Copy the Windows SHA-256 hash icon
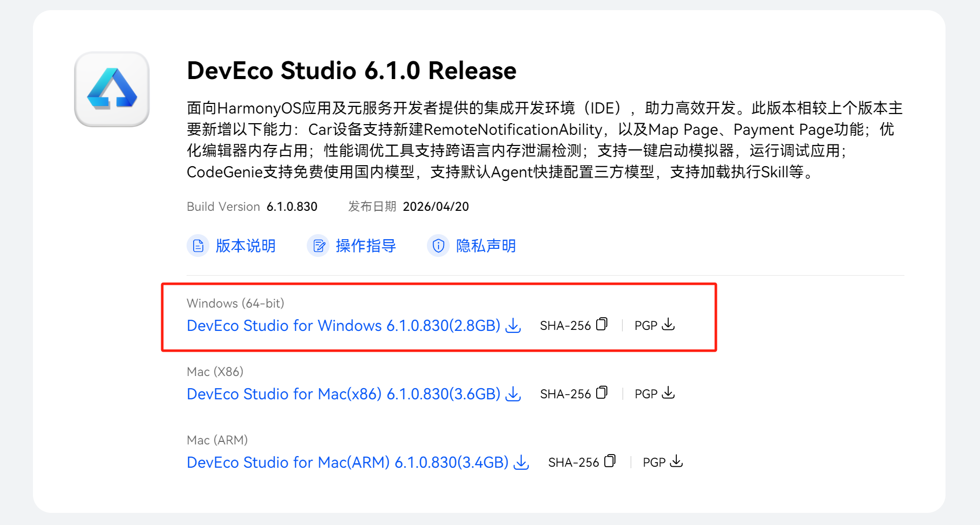 602,324
